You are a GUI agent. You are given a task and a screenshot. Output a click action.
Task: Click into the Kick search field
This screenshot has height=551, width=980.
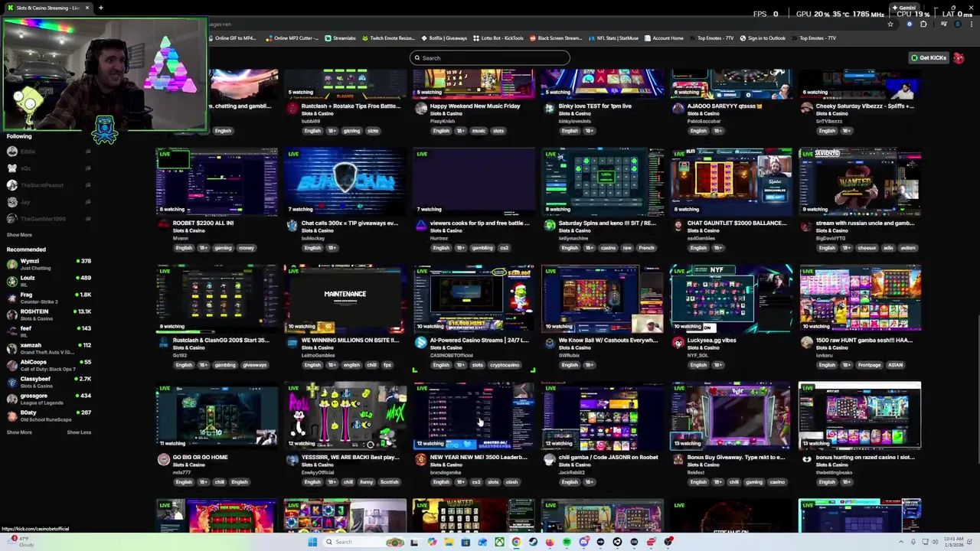[x=490, y=58]
